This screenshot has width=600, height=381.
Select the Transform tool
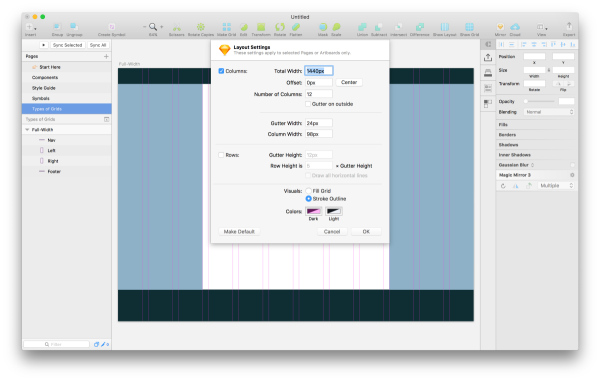coord(261,26)
